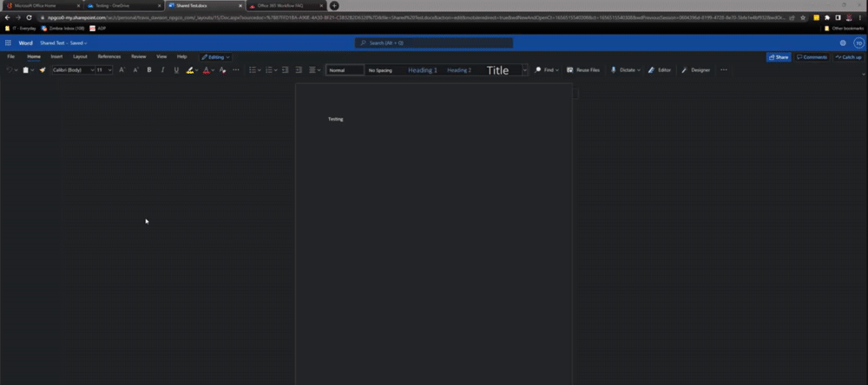Expand the Styles gallery arrow
The height and width of the screenshot is (385, 868).
[x=525, y=70]
